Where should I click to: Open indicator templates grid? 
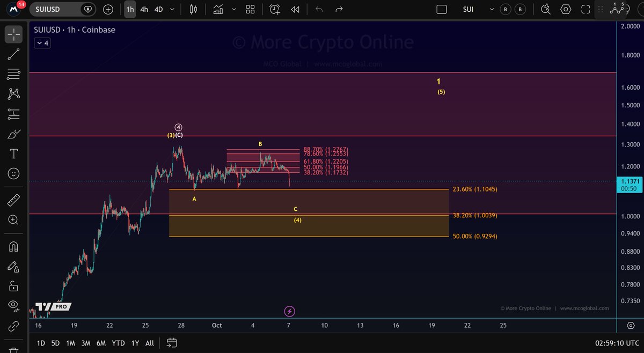250,9
